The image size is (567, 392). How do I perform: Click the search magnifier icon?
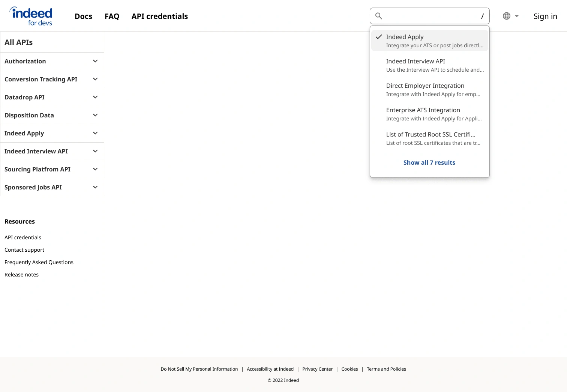379,16
